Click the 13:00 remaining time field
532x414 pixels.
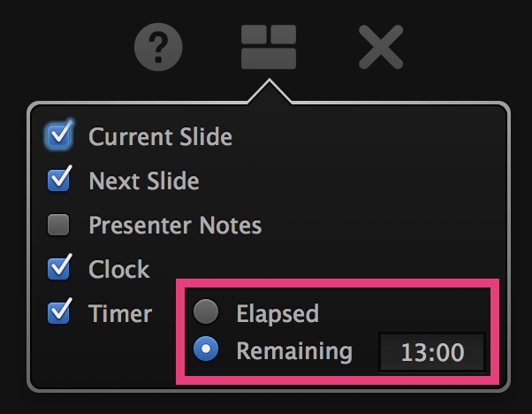pos(432,353)
